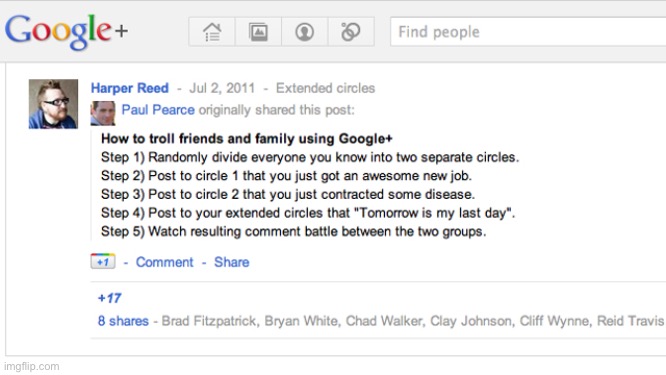Screen dimensions: 666x375
Task: Open Harper Reed's profile picture
Action: 54,104
